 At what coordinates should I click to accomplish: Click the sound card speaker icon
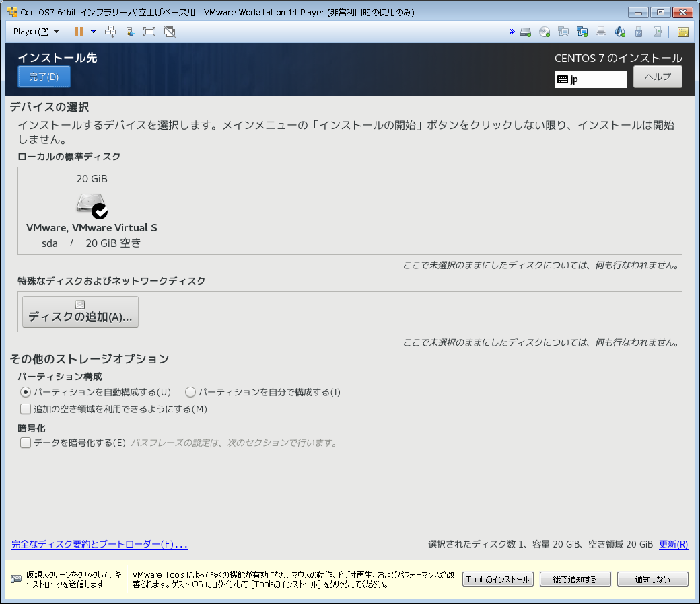(620, 32)
